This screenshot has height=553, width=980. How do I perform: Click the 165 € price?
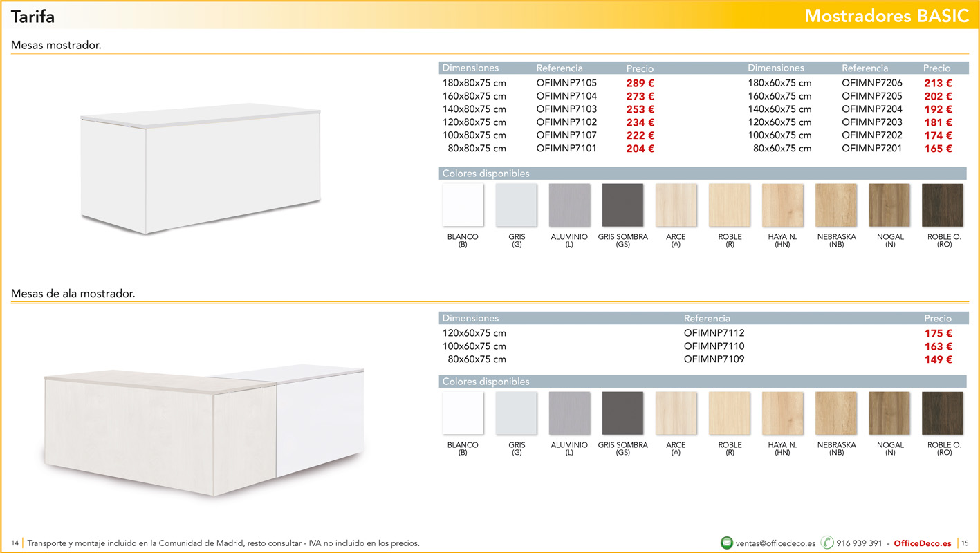tap(939, 149)
